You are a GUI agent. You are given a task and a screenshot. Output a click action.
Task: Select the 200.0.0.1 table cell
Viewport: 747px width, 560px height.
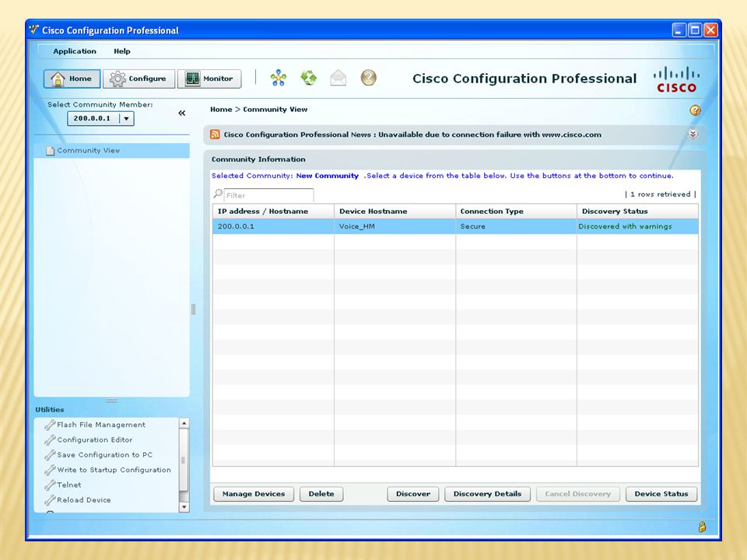click(273, 226)
